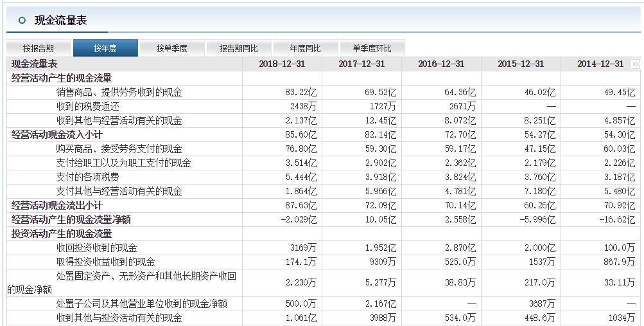Image resolution: width=644 pixels, height=326 pixels.
Task: Click the 7.180亿 other payments for 2015
Action: (x=540, y=191)
